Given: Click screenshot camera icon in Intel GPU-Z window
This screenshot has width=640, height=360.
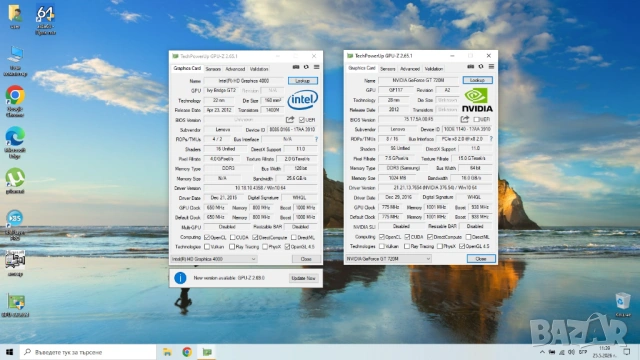Looking at the screenshot, I should [x=296, y=67].
